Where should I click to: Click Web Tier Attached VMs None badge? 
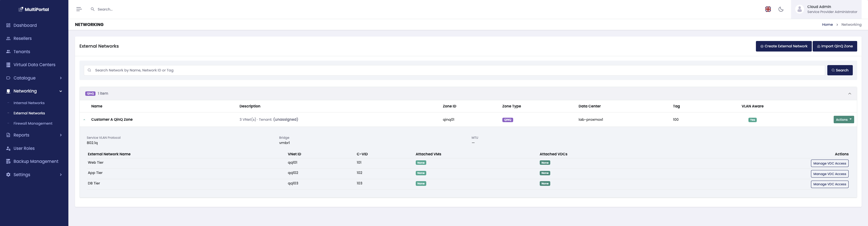(x=420, y=163)
